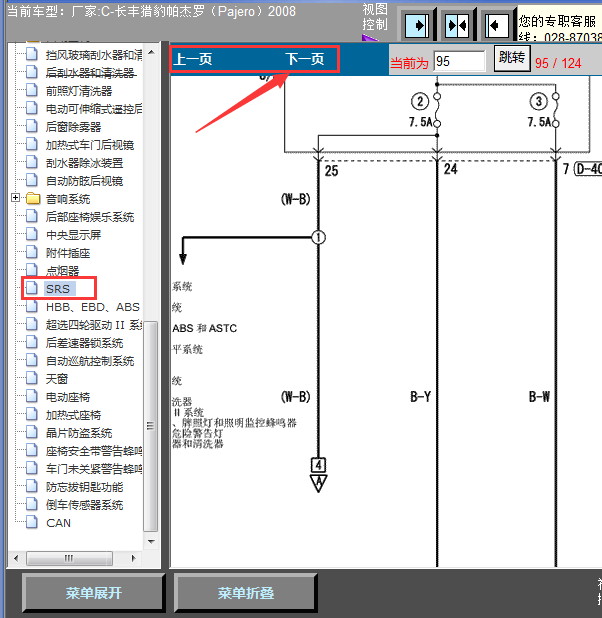Open the 音响系统 folder icon
The image size is (602, 618).
[x=33, y=198]
